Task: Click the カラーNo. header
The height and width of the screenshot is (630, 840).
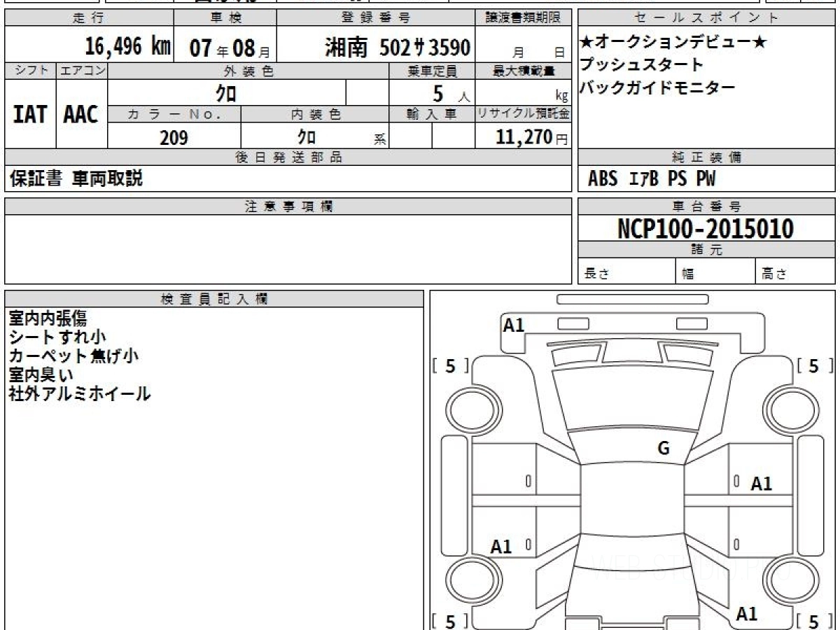Action: click(174, 114)
